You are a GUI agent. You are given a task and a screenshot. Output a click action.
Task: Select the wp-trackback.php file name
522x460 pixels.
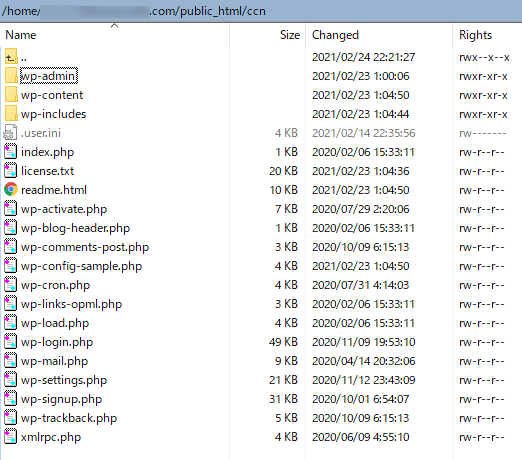pos(69,418)
